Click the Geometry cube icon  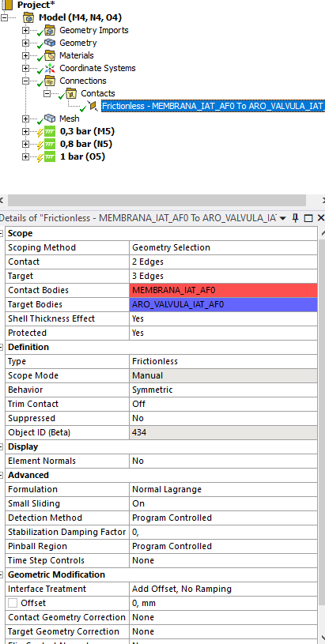pyautogui.click(x=50, y=43)
